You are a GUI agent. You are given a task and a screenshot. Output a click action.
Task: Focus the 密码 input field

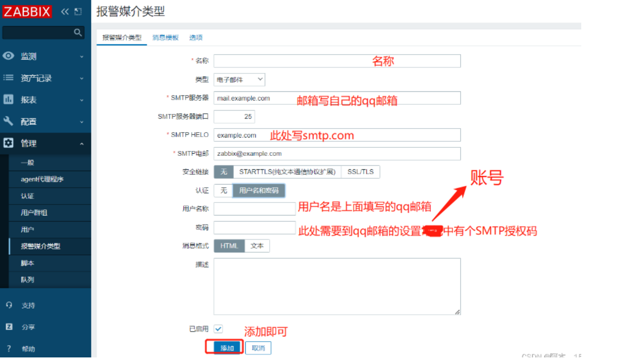click(255, 228)
